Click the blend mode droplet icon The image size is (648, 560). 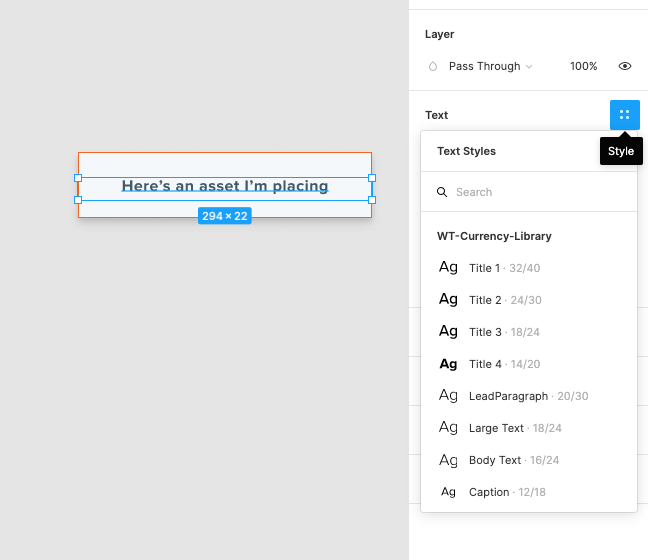(x=433, y=66)
